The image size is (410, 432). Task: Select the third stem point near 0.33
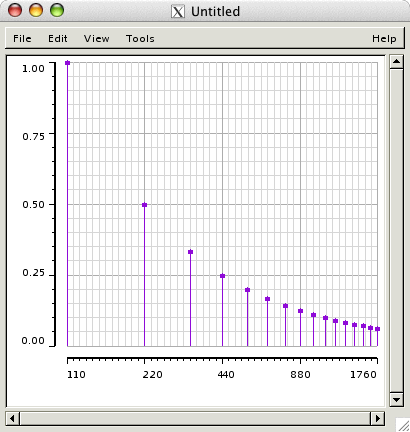point(190,252)
